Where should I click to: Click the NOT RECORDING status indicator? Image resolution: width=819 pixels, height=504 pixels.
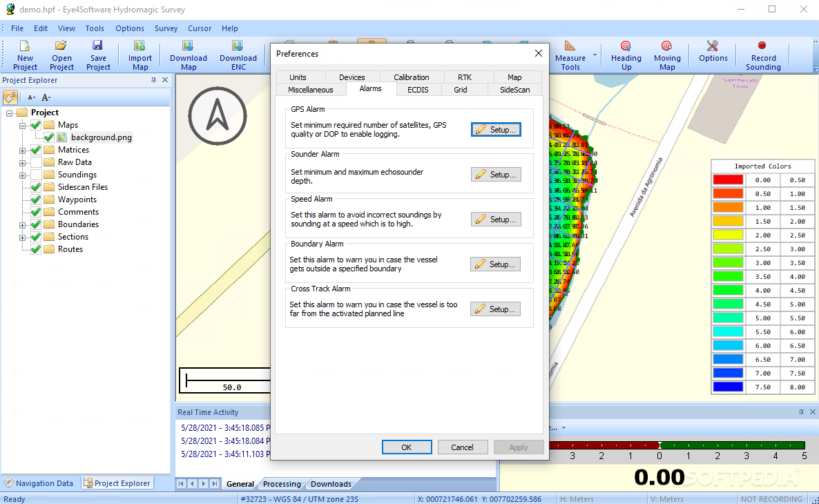(771, 498)
